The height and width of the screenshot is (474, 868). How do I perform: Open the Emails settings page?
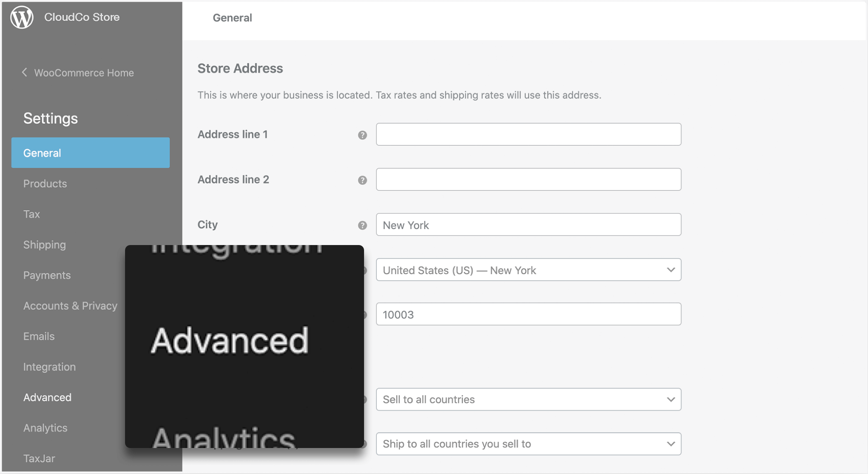[x=39, y=336]
